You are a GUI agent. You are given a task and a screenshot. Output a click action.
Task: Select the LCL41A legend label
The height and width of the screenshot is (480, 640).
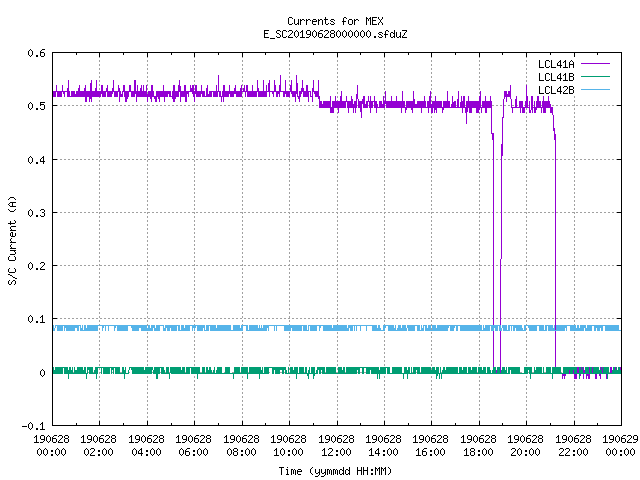556,64
